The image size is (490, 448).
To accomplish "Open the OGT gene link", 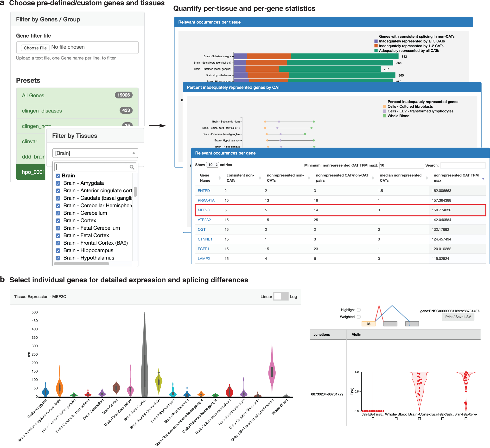I will click(x=202, y=230).
